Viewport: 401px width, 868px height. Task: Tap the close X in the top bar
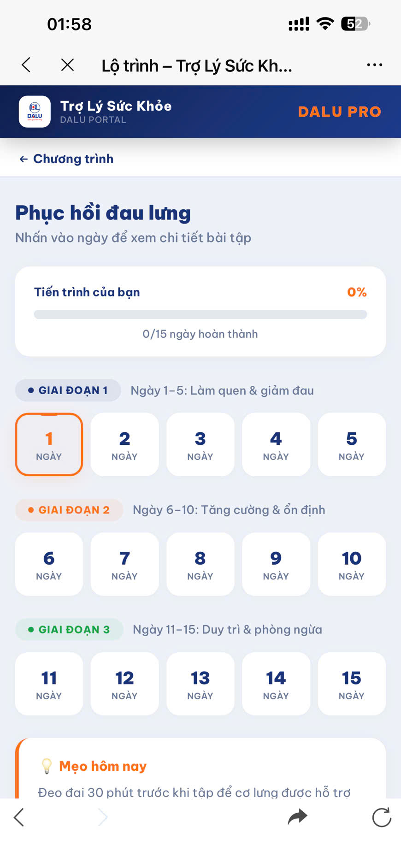click(67, 65)
